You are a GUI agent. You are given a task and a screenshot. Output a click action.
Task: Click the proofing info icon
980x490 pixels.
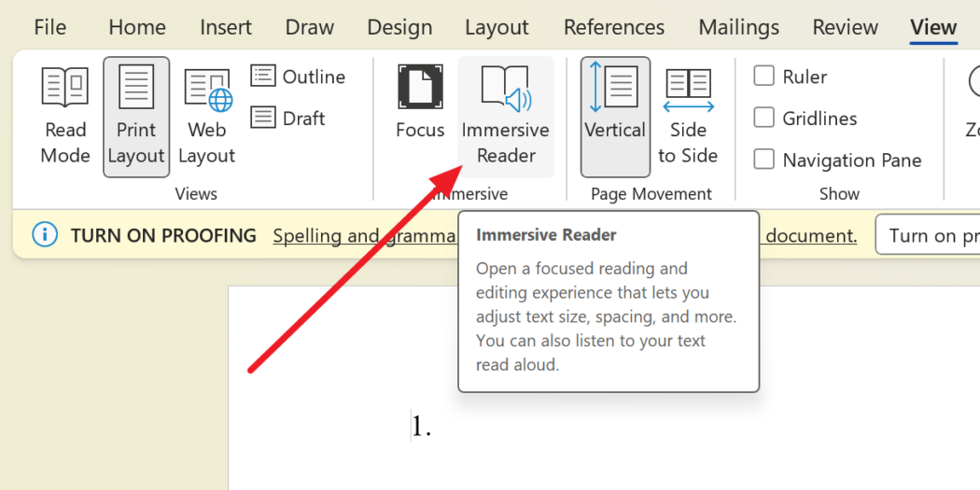[44, 235]
